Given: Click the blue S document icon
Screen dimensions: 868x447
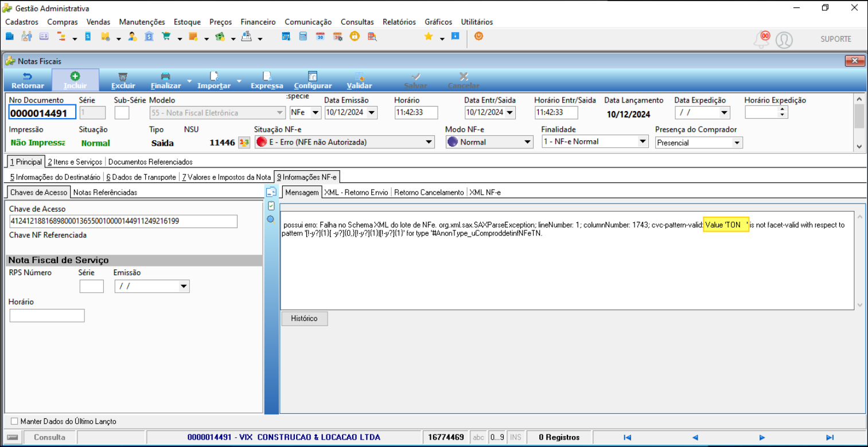Looking at the screenshot, I should (88, 37).
